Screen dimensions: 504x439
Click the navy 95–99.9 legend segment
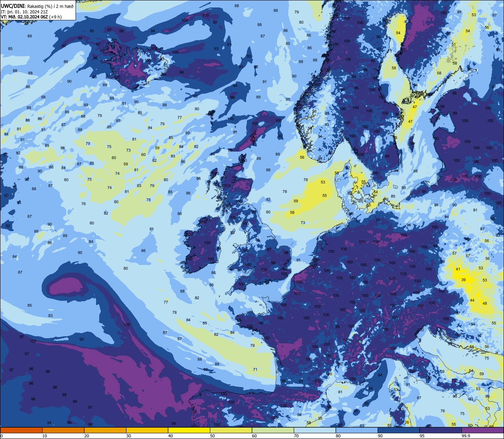441,430
